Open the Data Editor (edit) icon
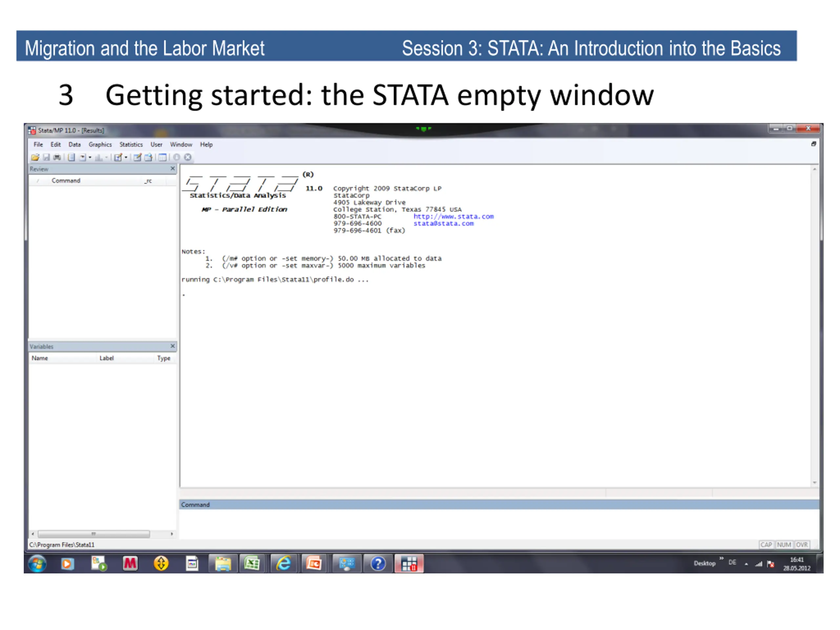The image size is (840, 630). pos(137,157)
